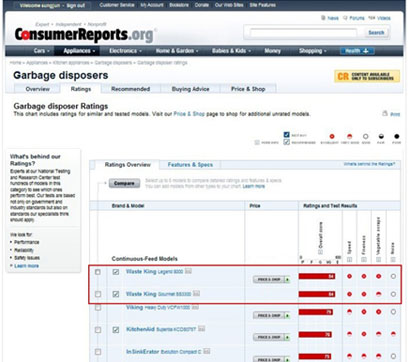This screenshot has height=362, width=409.
Task: Focus the site search input field
Action: (303, 33)
